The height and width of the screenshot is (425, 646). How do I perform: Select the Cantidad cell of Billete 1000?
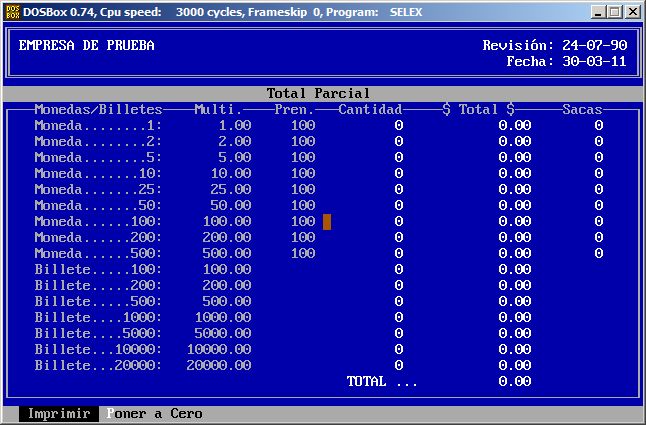[x=398, y=318]
